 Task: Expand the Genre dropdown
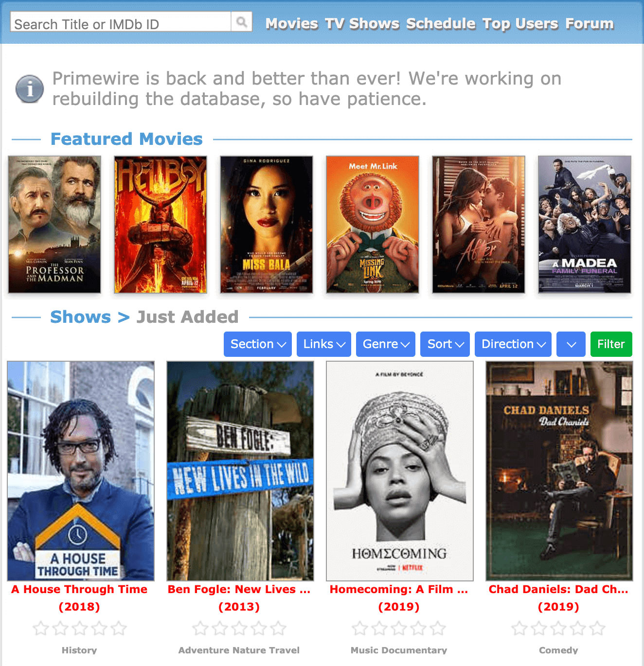(x=386, y=344)
